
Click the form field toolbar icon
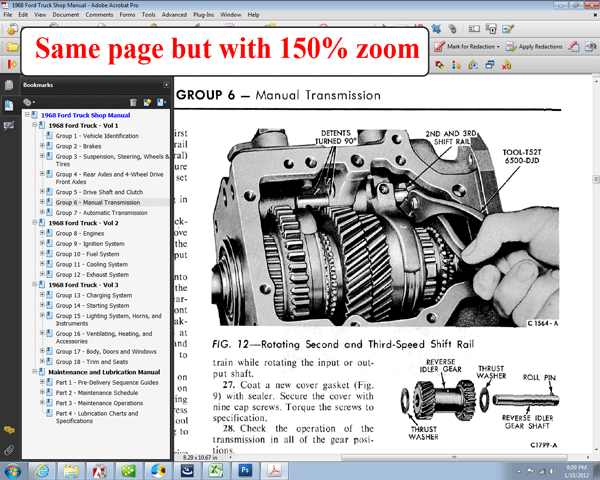coord(474,29)
